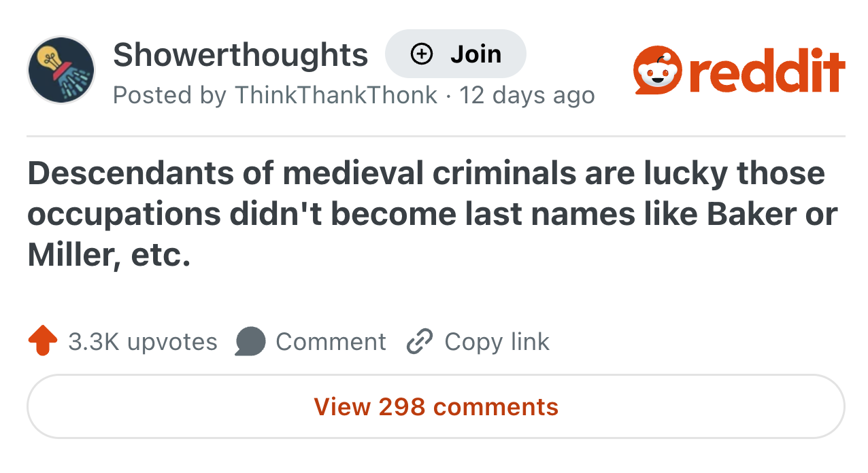This screenshot has width=868, height=473.
Task: Click the 3.3K upvotes count
Action: tap(141, 342)
